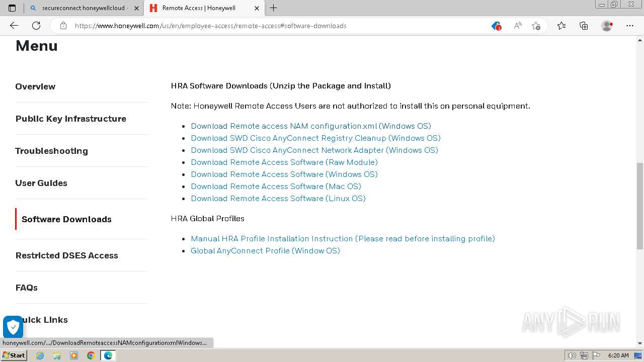Viewport: 644px width, 362px height.
Task: Open tracking prevention shield icon
Action: 496,26
